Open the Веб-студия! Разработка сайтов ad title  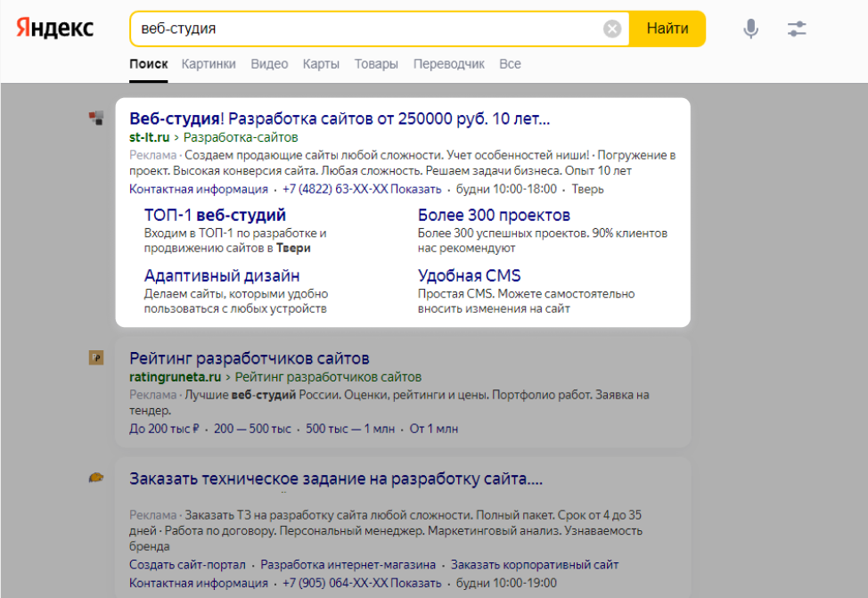tap(340, 119)
